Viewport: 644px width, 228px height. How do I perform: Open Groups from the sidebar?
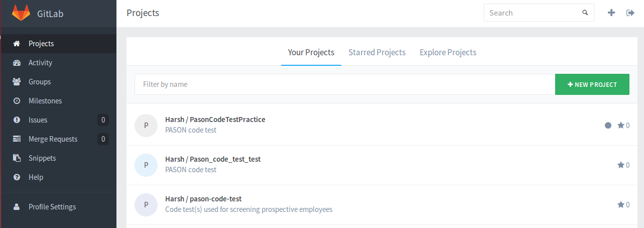(x=40, y=82)
